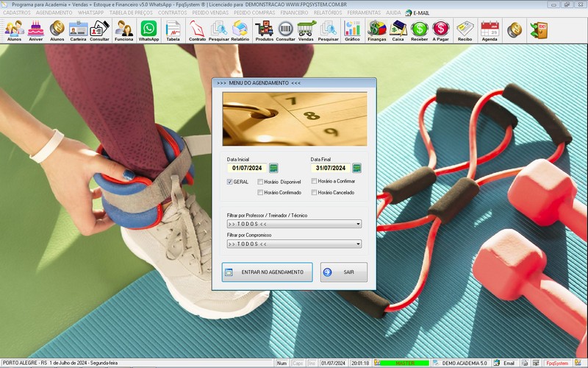
Task: Open the Funciona employees icon
Action: click(123, 30)
